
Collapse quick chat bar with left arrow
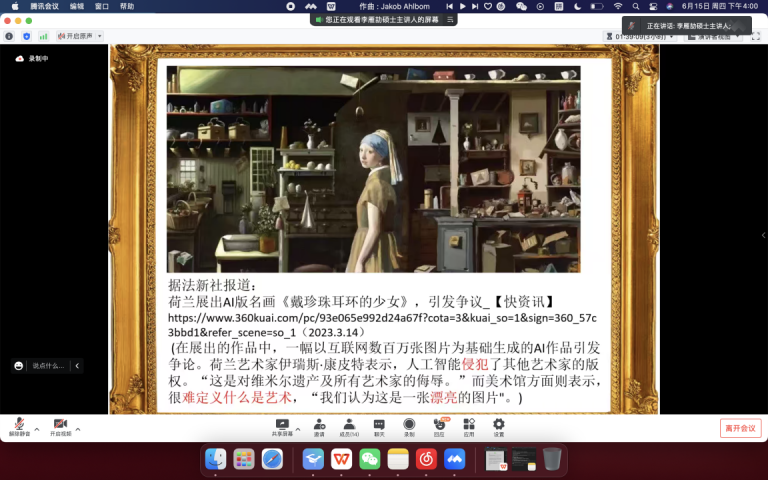(77, 366)
